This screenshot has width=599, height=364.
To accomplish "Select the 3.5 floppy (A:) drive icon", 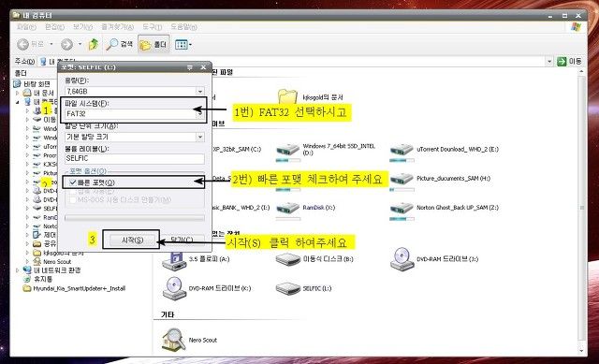I will click(x=174, y=260).
